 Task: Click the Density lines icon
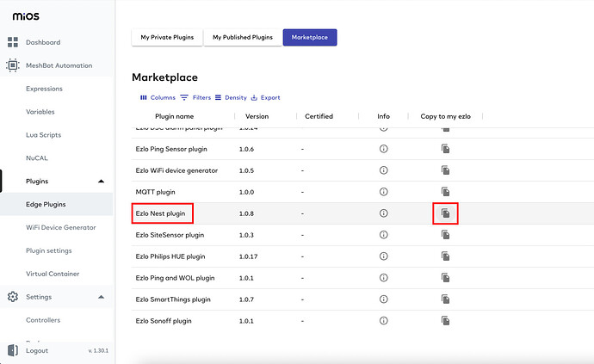218,98
